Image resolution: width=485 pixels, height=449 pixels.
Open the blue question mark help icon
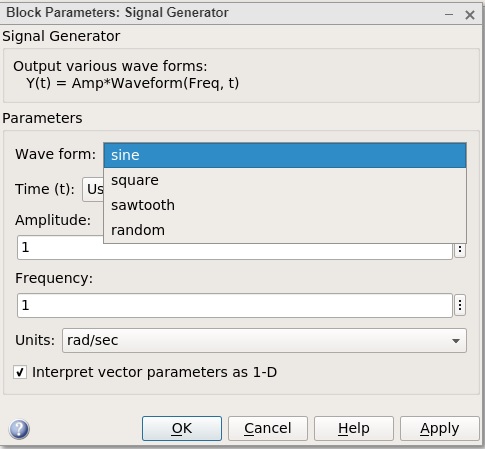19,429
